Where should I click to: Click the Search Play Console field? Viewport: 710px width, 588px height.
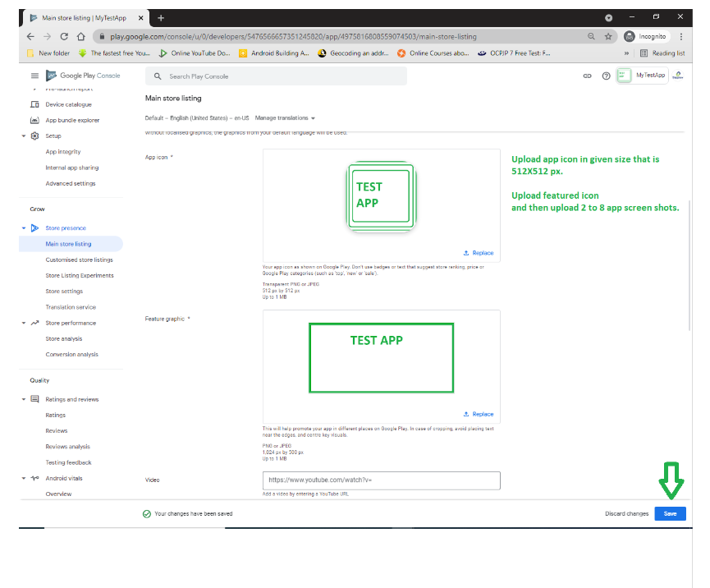(x=277, y=76)
